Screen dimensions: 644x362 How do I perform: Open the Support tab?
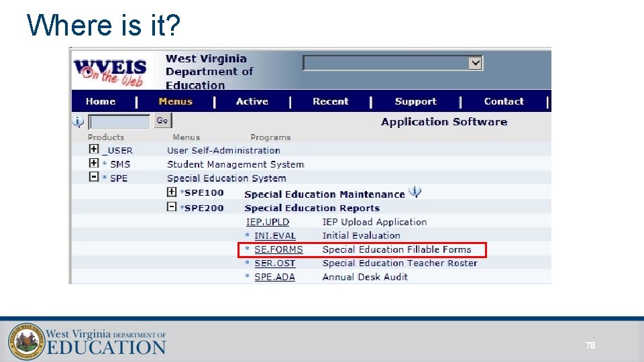[416, 101]
